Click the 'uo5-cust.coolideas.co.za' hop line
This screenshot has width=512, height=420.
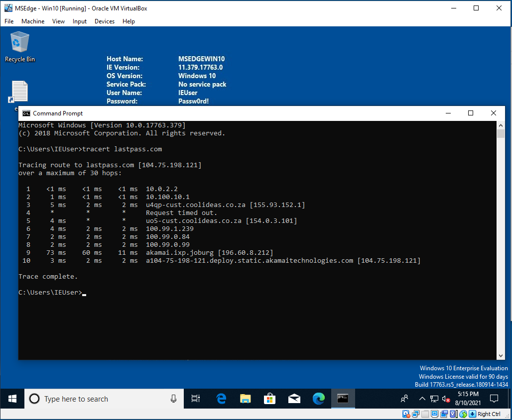[x=222, y=221]
